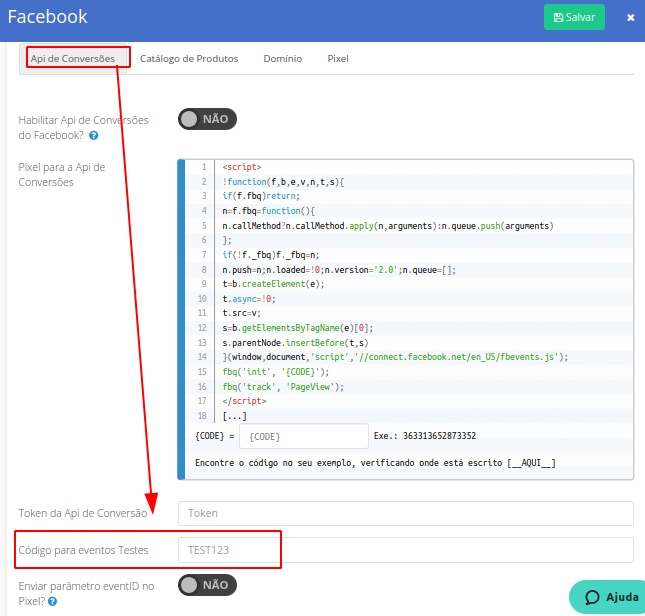Switch to the Catálogo de Produtos tab
The image size is (645, 616).
click(x=189, y=59)
